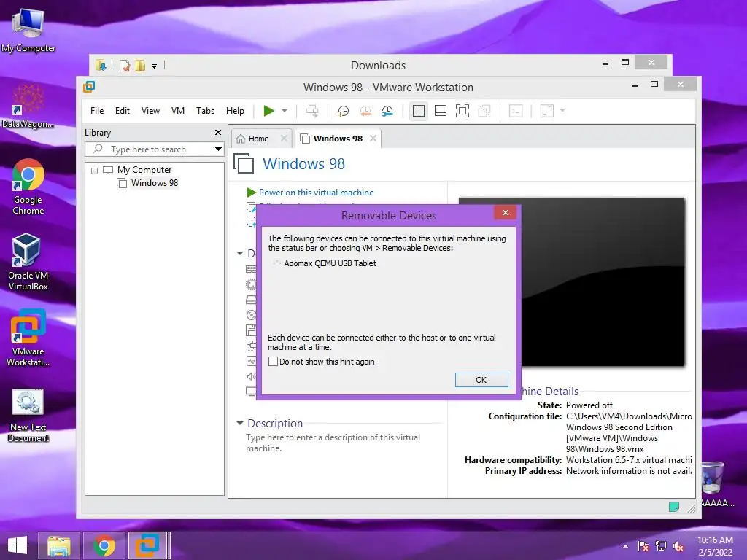This screenshot has width=747, height=560.
Task: Collapse the Description section
Action: tap(240, 424)
